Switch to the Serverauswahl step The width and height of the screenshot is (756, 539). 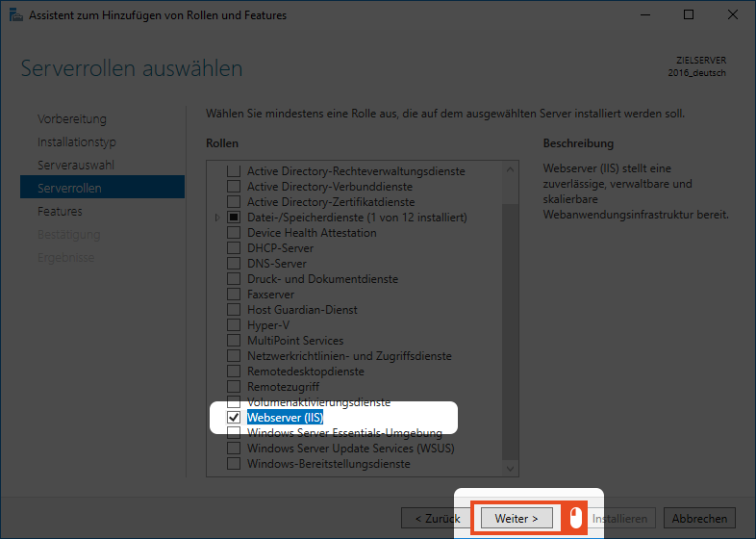tap(76, 166)
